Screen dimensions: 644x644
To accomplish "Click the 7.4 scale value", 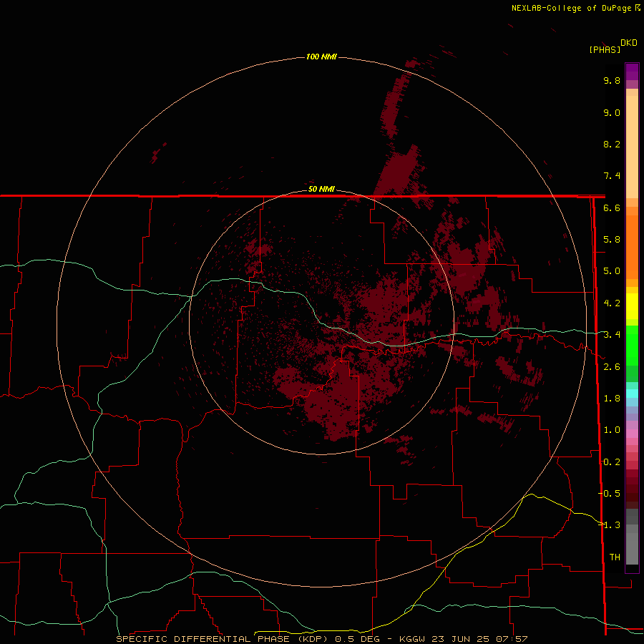I will pos(612,176).
